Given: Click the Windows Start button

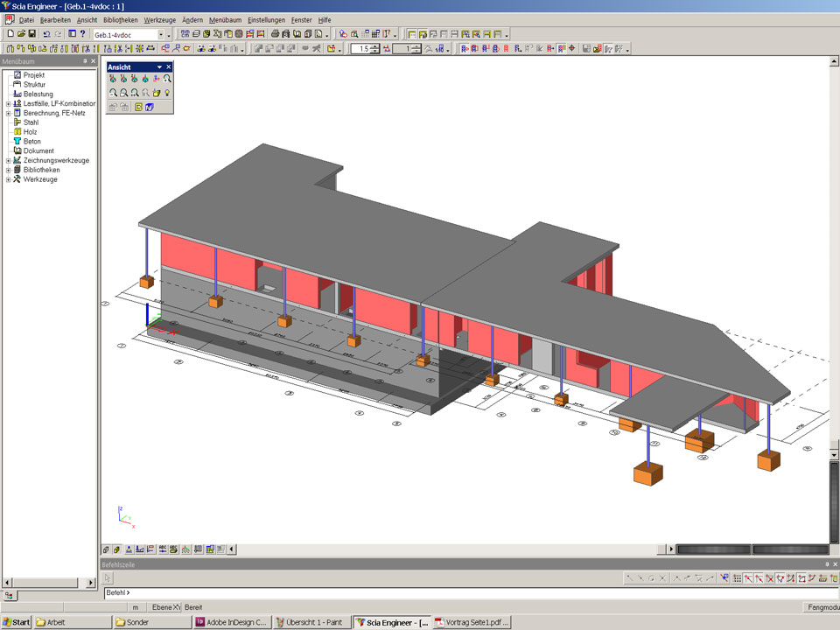Looking at the screenshot, I should (x=17, y=622).
